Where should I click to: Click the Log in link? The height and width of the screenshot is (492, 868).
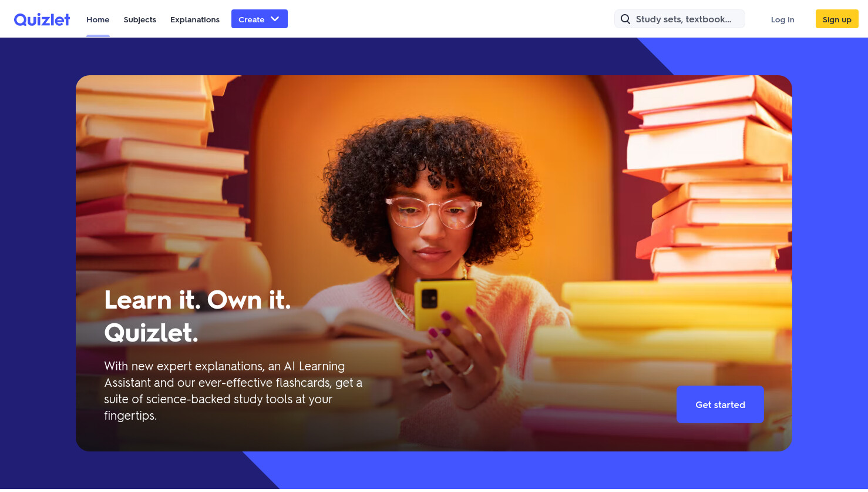coord(782,19)
